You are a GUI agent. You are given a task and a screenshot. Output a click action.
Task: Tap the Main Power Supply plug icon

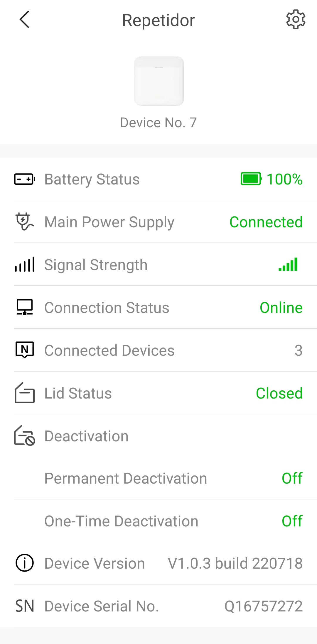pyautogui.click(x=25, y=222)
